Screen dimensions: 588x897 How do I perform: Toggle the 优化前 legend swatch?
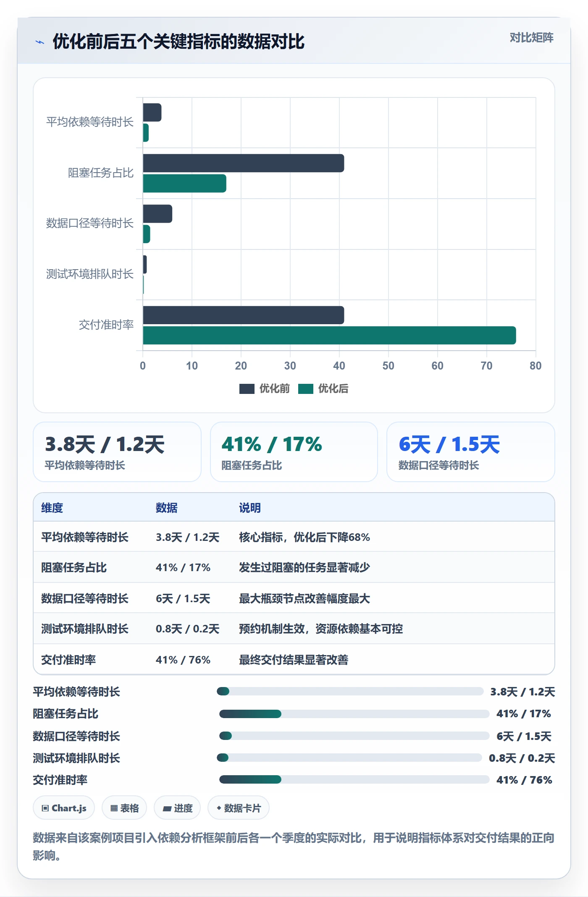(x=247, y=389)
